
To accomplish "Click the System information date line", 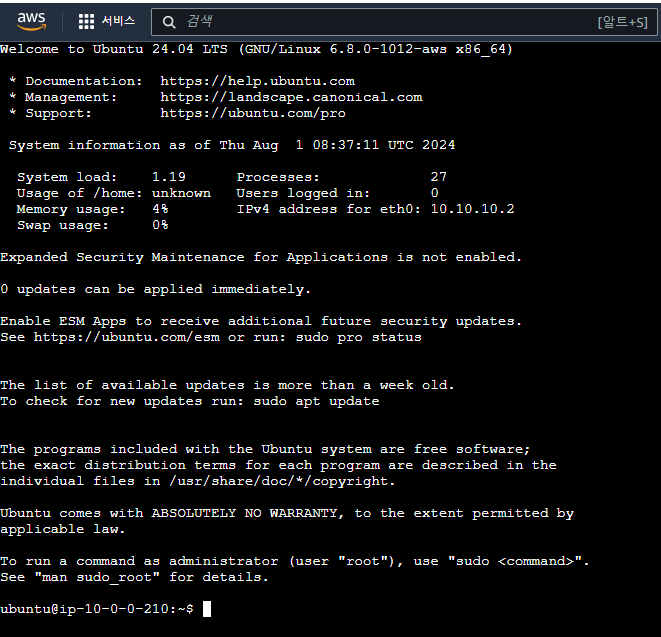I will pyautogui.click(x=232, y=145).
